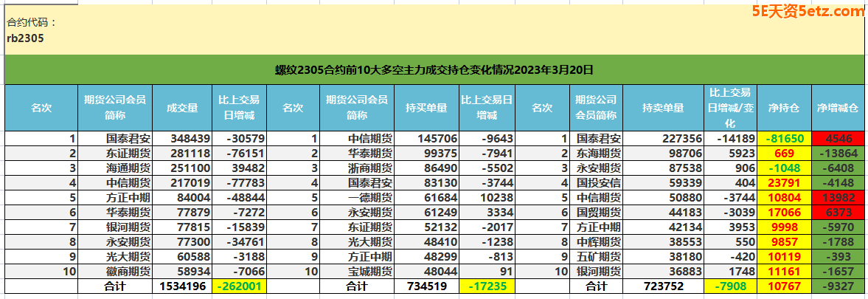Select the change cell "-30579"
This screenshot has width=868, height=299.
tap(239, 139)
